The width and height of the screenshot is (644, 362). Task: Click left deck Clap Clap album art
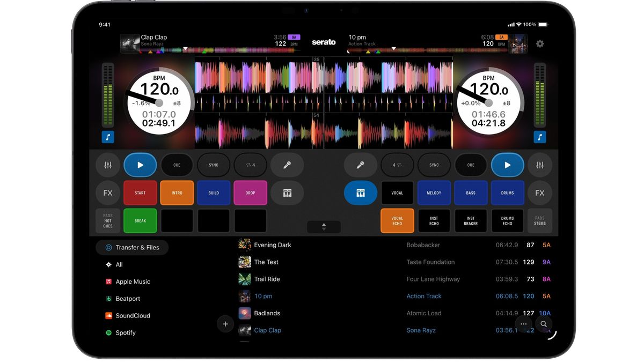pos(130,44)
